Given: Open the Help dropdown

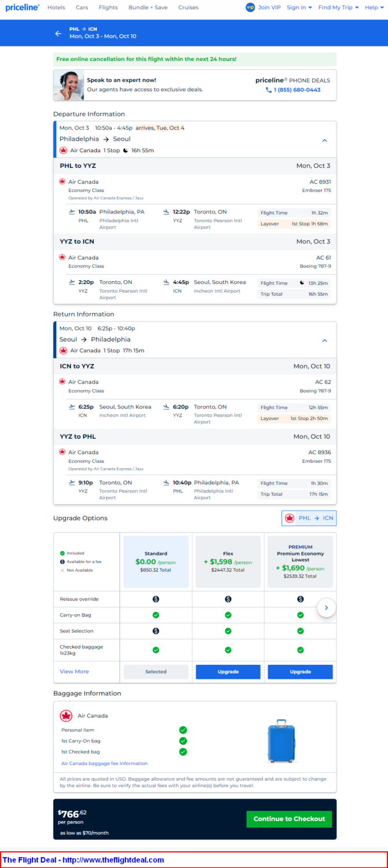Looking at the screenshot, I should [374, 8].
